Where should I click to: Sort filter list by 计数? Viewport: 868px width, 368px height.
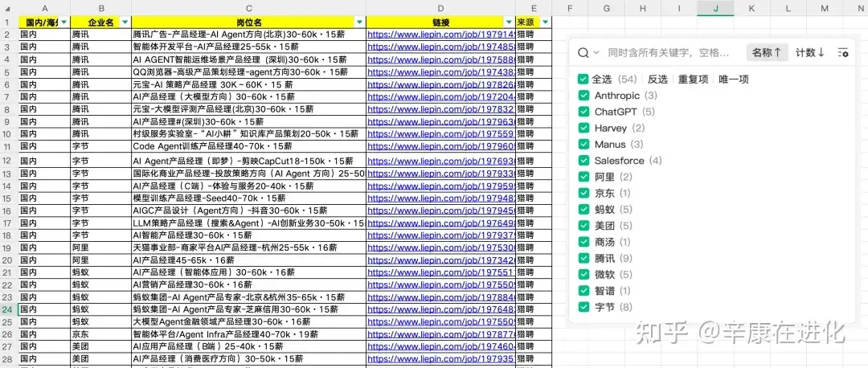[810, 52]
